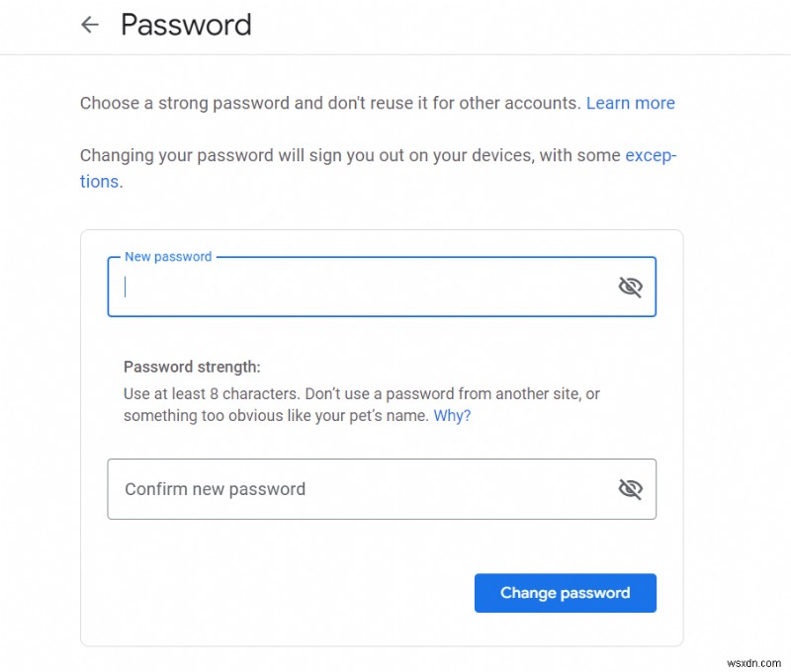791x672 pixels.
Task: Select the eye icon beside Confirm new password
Action: pos(631,487)
